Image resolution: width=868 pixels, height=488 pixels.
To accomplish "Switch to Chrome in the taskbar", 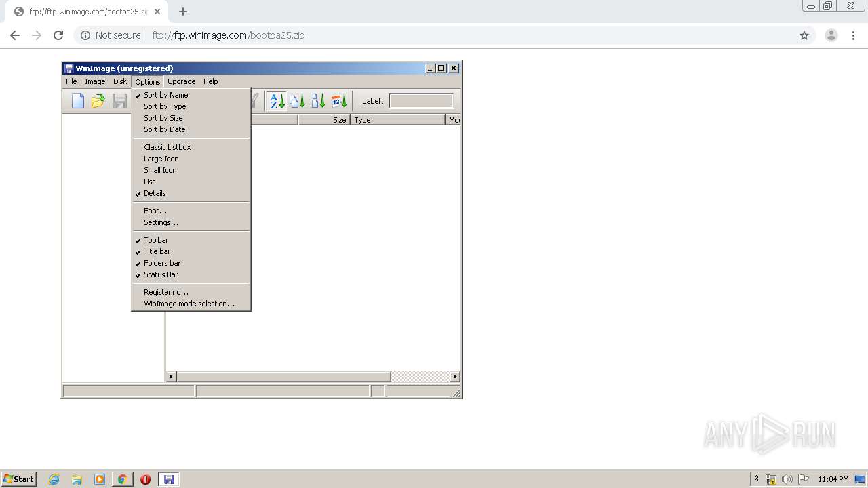I will point(122,479).
